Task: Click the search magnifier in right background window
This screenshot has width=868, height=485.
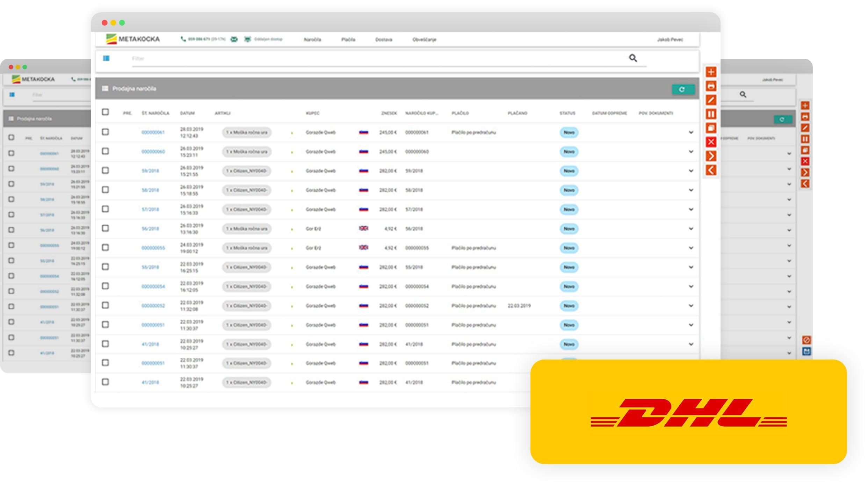Action: point(743,94)
